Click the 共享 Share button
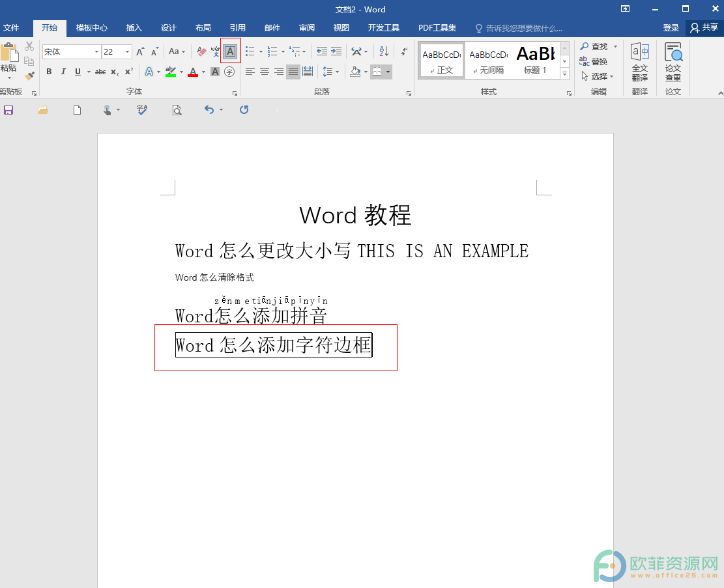Viewport: 724px width, 588px height. (x=704, y=28)
